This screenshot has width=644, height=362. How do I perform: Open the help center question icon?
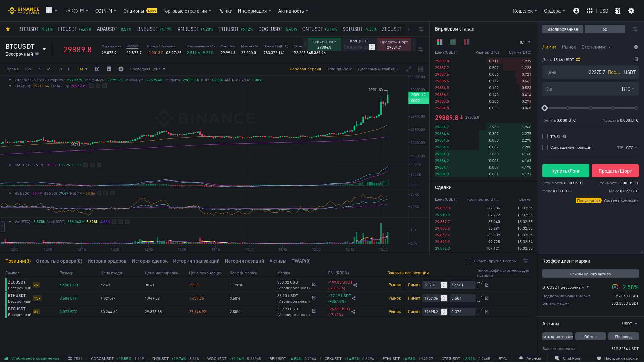pos(618,11)
